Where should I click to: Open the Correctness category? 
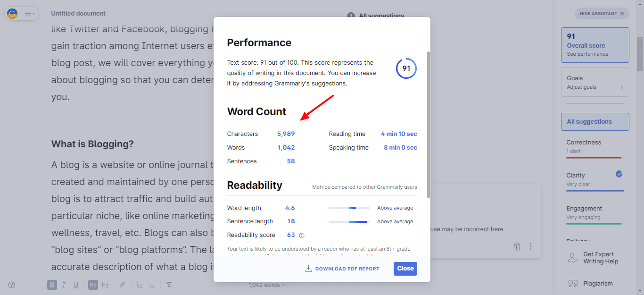point(595,148)
